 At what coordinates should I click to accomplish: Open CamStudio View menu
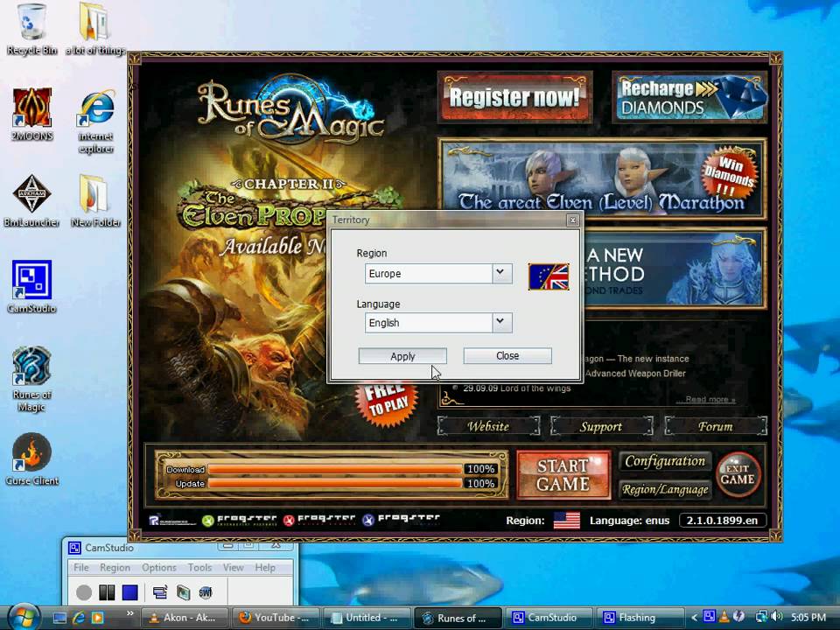coord(233,567)
